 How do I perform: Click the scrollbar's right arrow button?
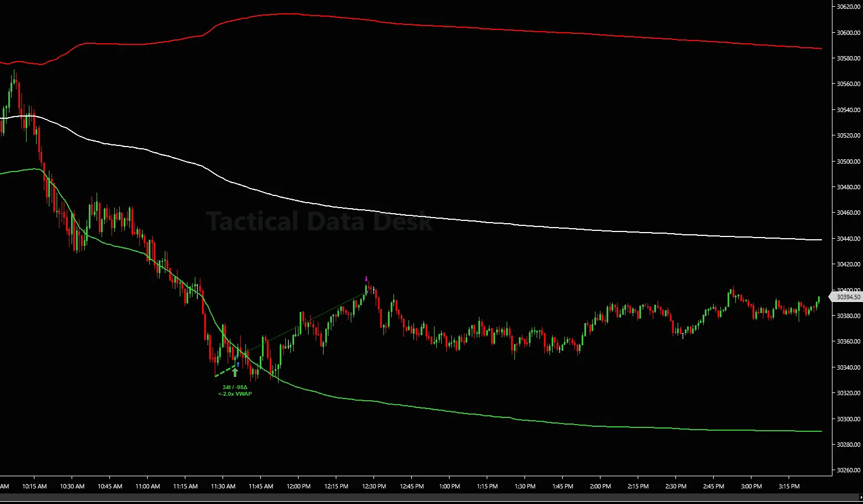[860, 498]
